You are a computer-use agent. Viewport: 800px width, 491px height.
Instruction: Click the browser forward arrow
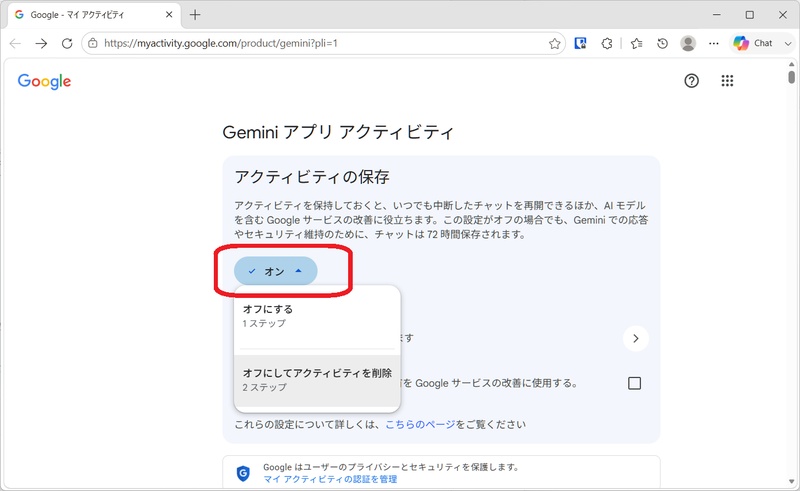tap(41, 43)
